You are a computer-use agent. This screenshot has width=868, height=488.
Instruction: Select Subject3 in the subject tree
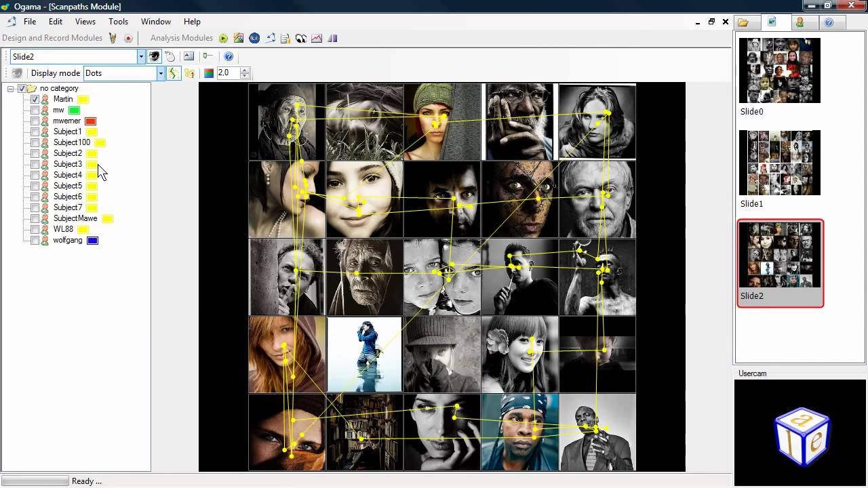[x=68, y=164]
